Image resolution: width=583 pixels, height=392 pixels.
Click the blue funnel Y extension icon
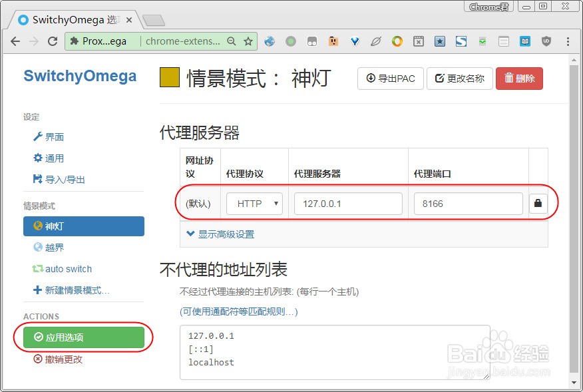click(355, 41)
